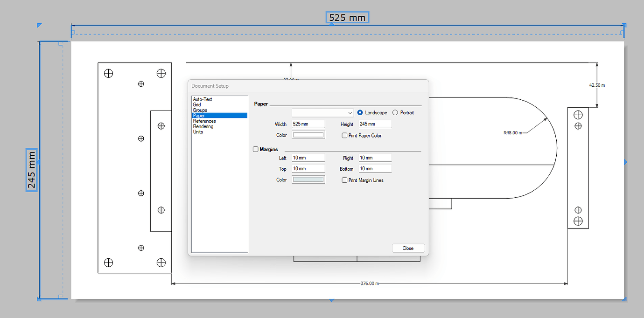
Task: Click the Bottom margin value box
Action: [x=375, y=168]
